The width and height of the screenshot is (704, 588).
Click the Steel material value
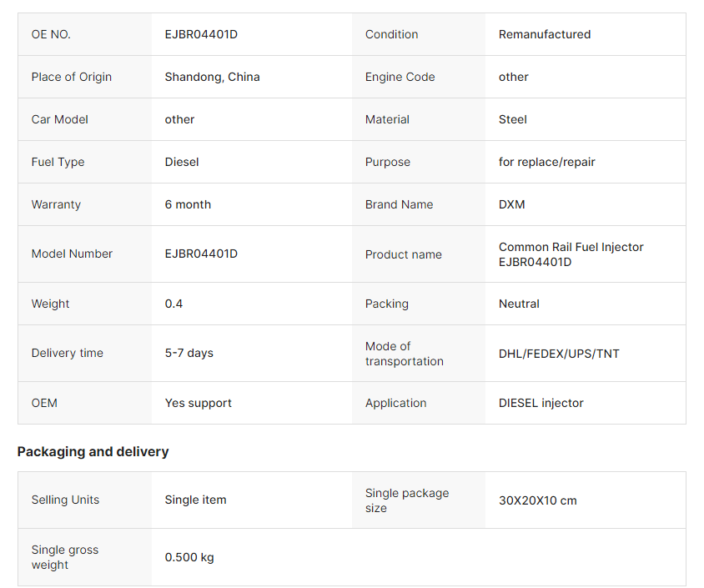512,119
